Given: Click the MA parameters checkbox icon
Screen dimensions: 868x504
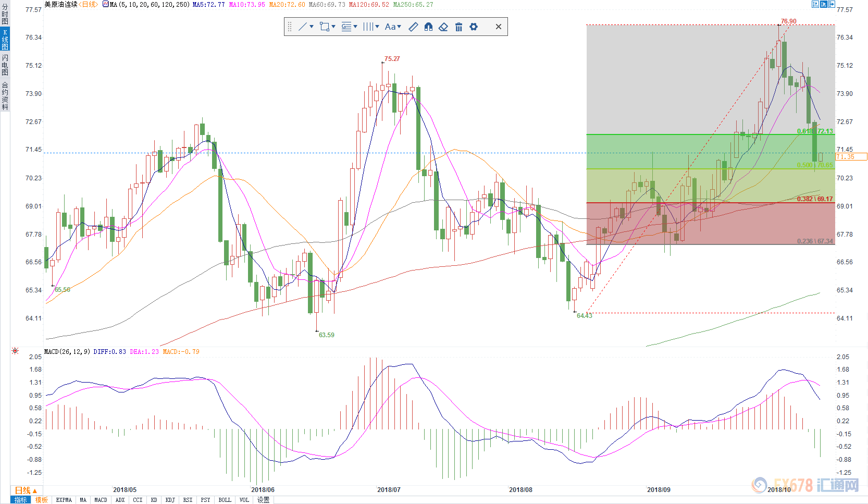Looking at the screenshot, I should (x=106, y=4).
